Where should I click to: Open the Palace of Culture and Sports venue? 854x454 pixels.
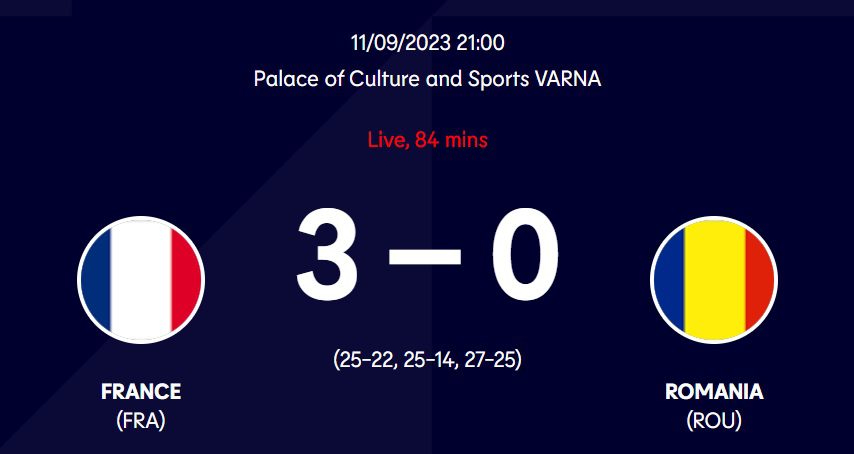[x=390, y=78]
